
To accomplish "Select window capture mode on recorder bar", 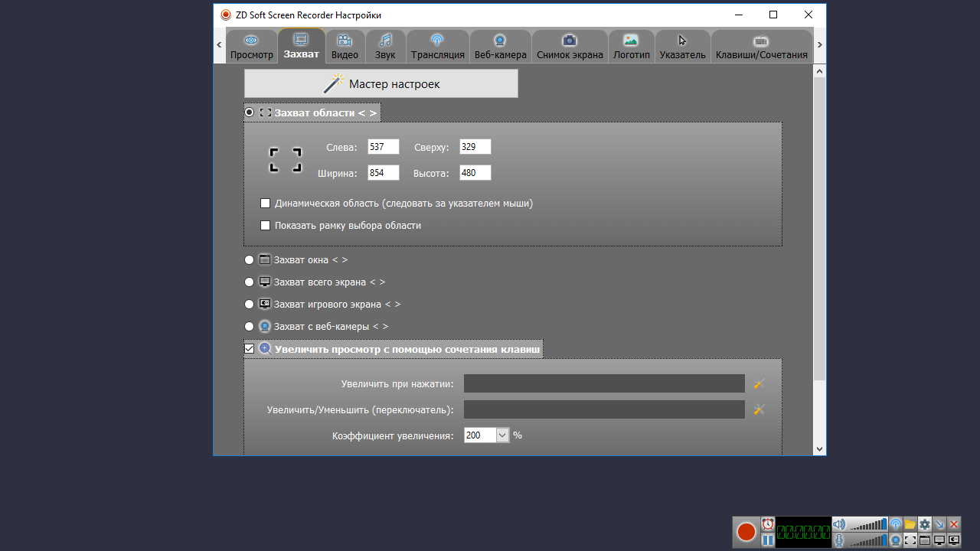I will [925, 540].
